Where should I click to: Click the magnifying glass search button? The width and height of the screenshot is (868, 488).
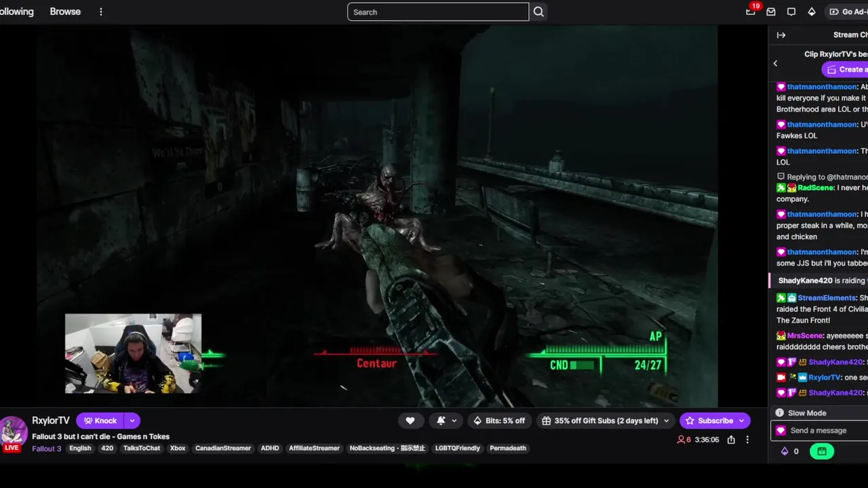[x=538, y=12]
